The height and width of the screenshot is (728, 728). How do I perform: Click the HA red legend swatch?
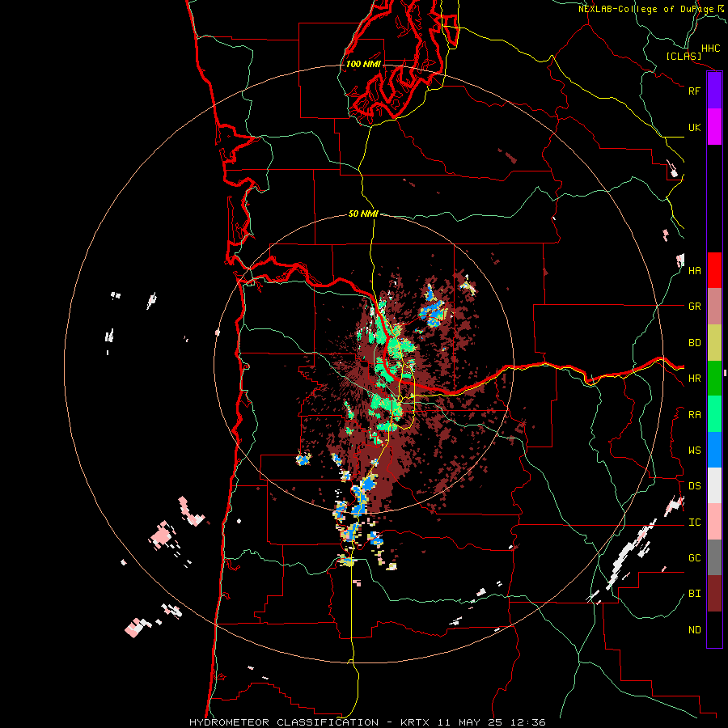714,270
